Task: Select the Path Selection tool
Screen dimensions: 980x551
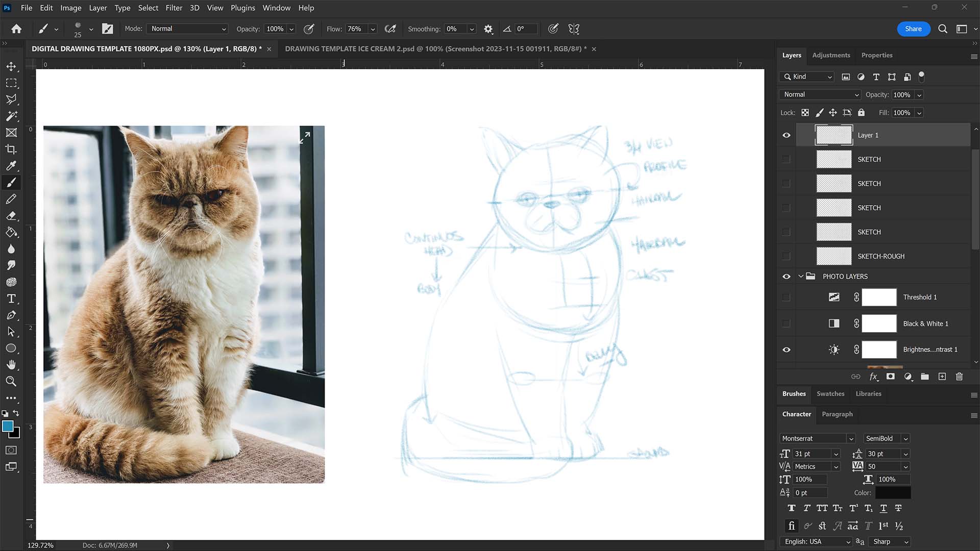Action: tap(11, 332)
